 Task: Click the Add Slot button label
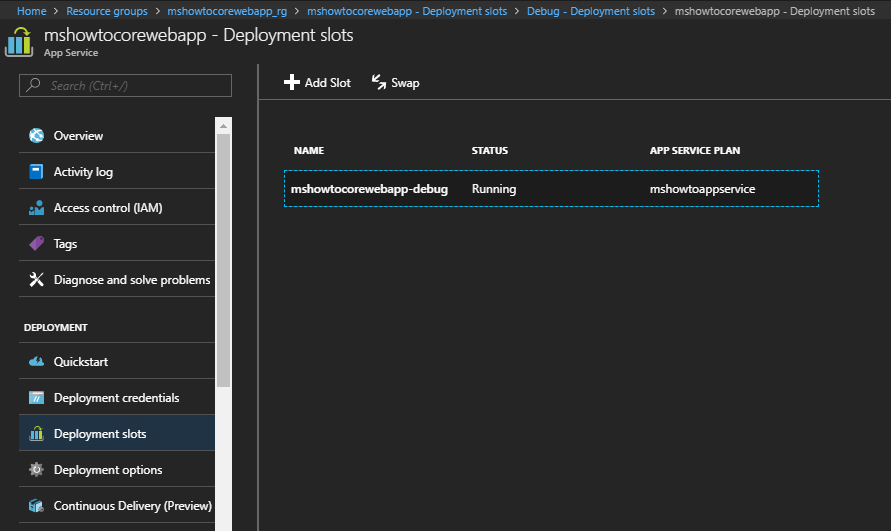coord(327,83)
